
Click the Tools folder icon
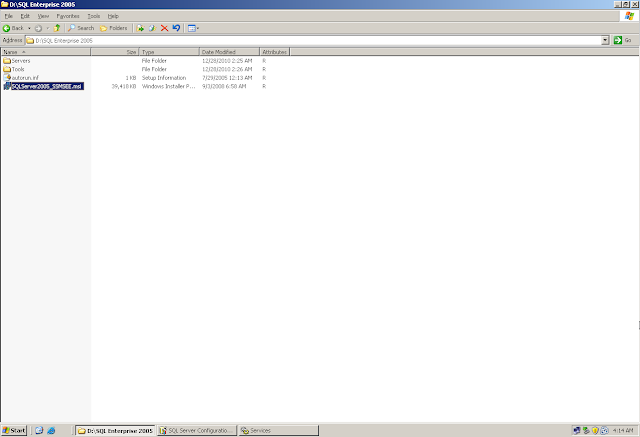point(7,69)
